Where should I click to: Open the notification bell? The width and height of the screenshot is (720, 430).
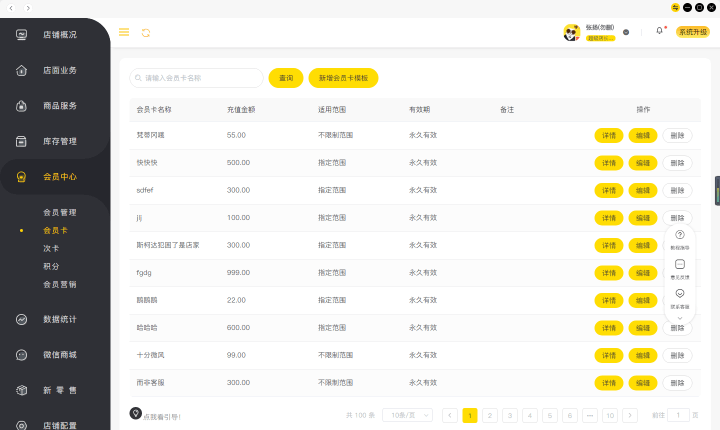point(659,31)
